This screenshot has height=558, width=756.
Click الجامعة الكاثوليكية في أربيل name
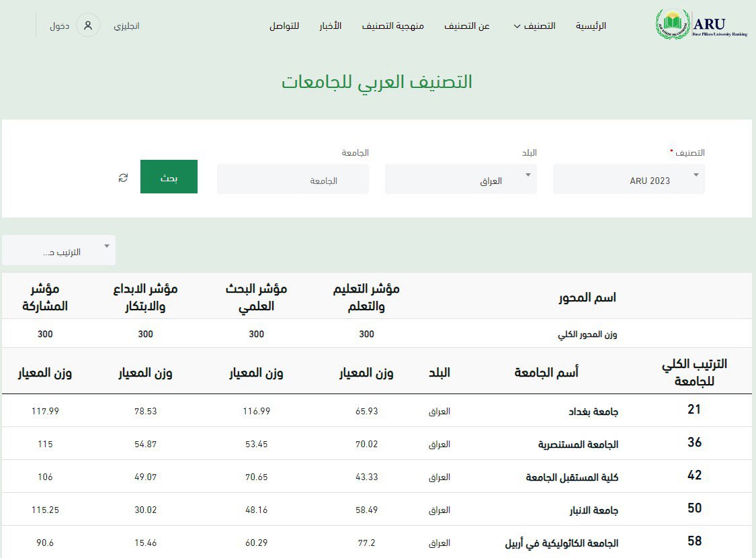point(562,543)
